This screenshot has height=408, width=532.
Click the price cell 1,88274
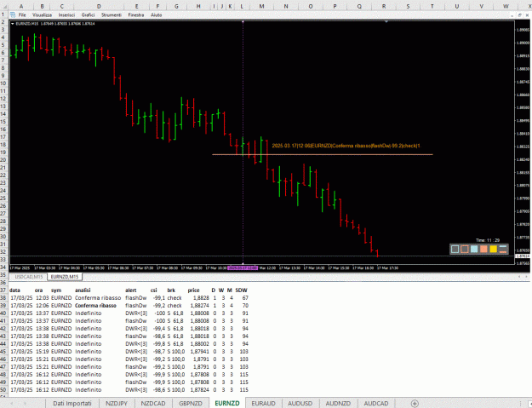pyautogui.click(x=199, y=306)
